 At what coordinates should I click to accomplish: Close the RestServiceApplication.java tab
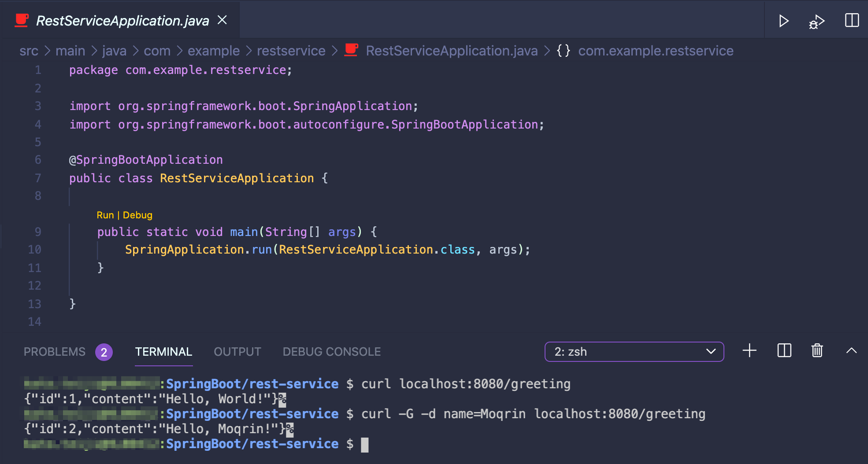tap(223, 20)
